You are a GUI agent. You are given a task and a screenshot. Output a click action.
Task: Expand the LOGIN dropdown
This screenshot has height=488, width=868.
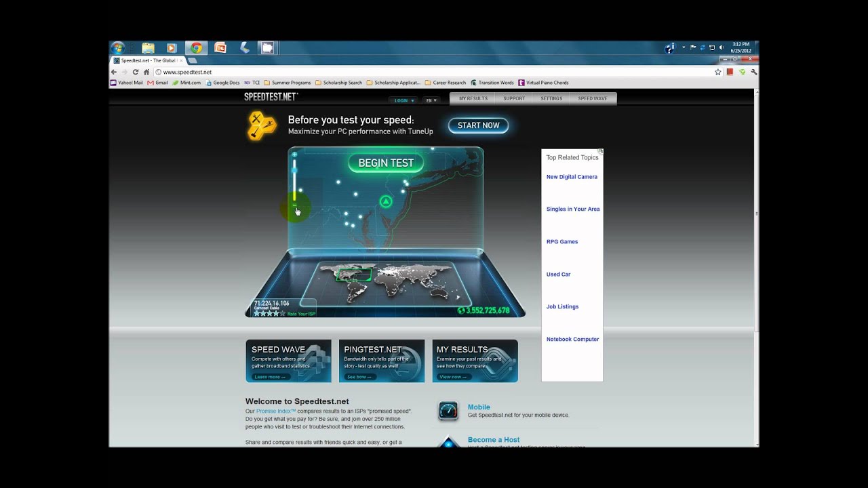tap(404, 100)
